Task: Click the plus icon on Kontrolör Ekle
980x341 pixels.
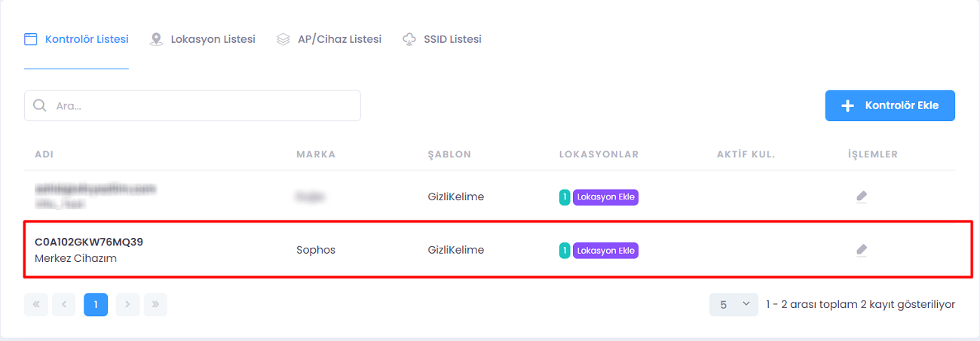Action: click(847, 106)
